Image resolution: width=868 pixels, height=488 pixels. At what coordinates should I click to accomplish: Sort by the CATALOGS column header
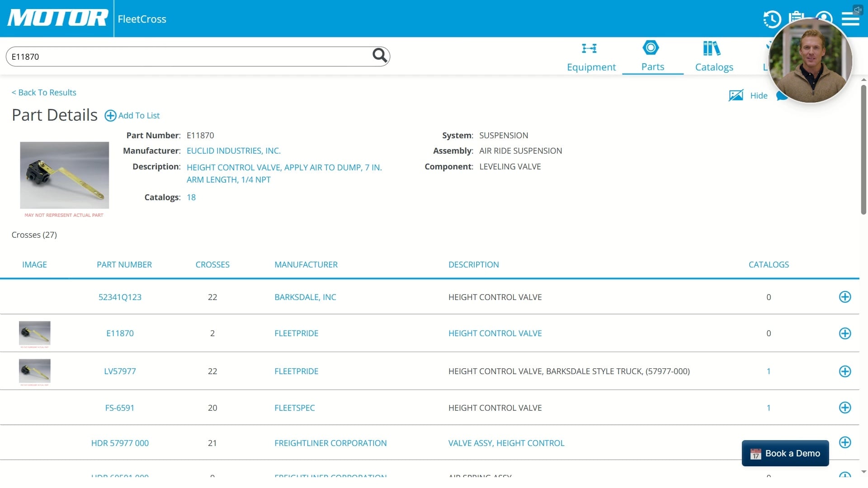pyautogui.click(x=769, y=265)
